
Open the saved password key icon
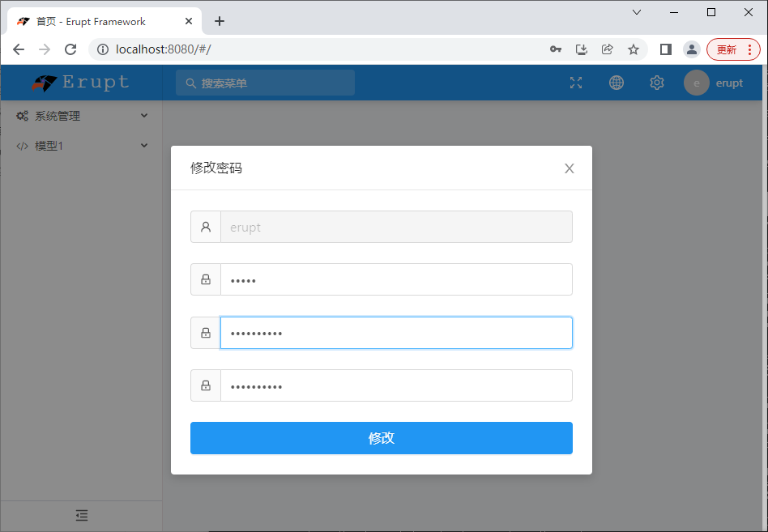[x=556, y=49]
